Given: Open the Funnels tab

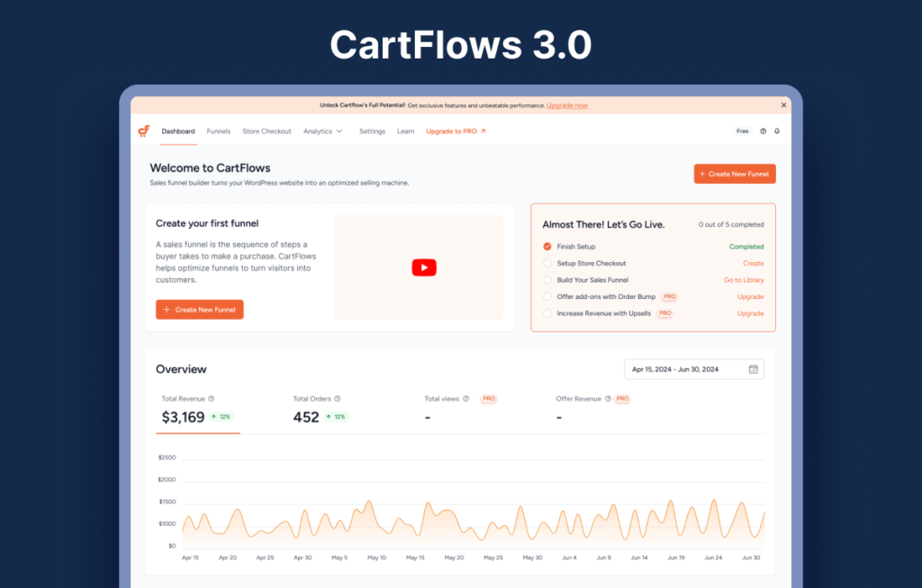Looking at the screenshot, I should [219, 131].
